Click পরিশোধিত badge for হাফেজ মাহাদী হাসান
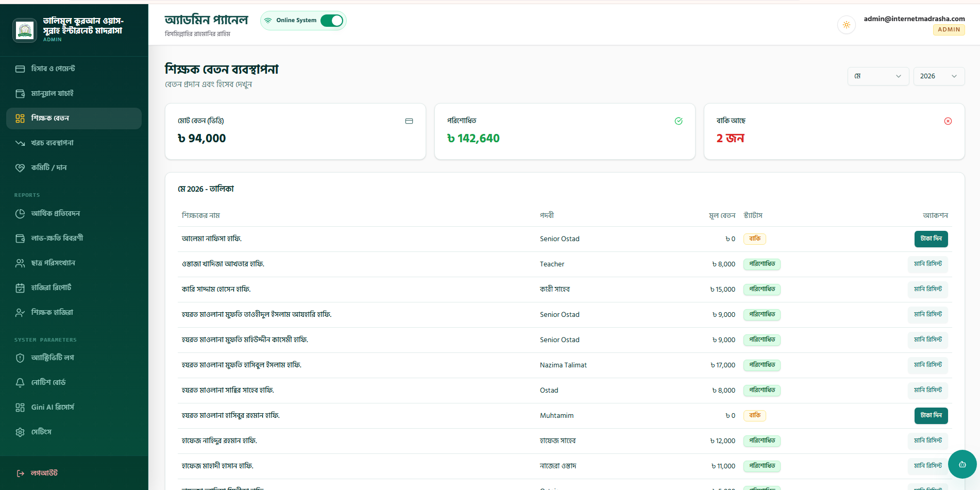Image resolution: width=980 pixels, height=490 pixels. [762, 466]
